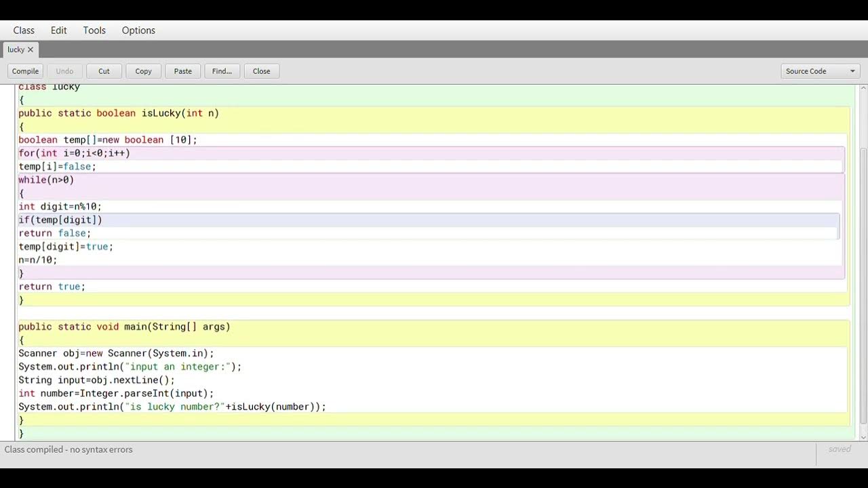Click the line declaring Scanner obj
The width and height of the screenshot is (868, 488).
coord(116,354)
